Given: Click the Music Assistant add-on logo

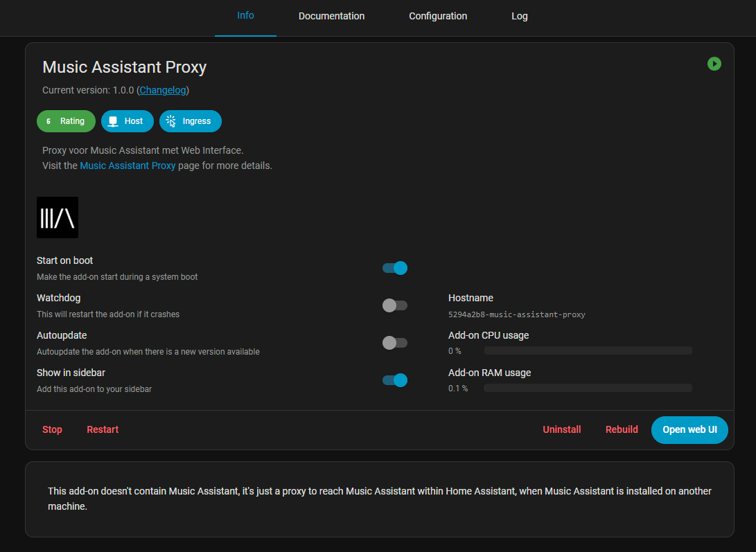Looking at the screenshot, I should [58, 217].
